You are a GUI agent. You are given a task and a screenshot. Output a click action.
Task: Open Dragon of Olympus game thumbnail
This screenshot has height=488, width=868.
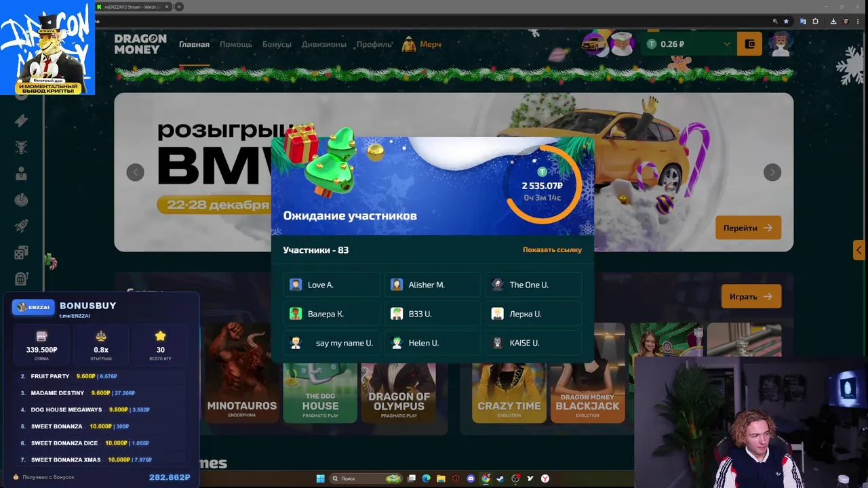point(399,393)
